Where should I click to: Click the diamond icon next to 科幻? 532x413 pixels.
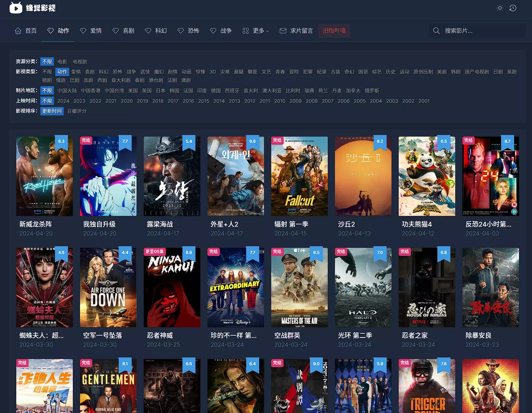148,31
